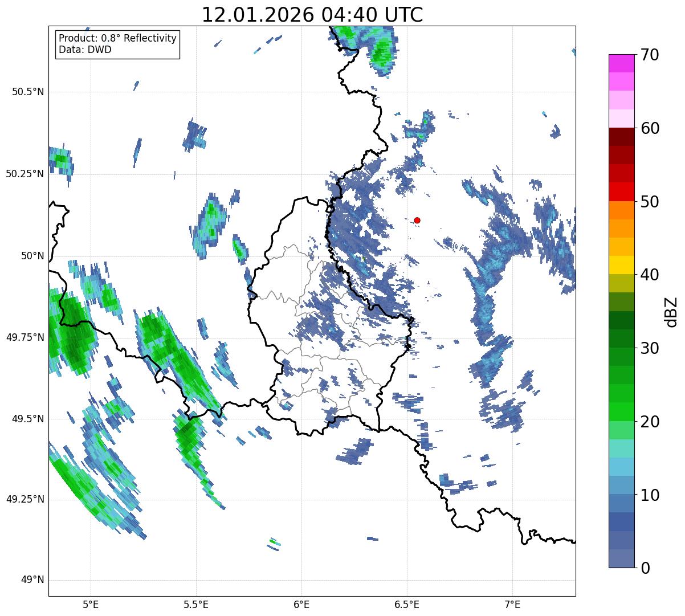Click the red radar site marker dot
The width and height of the screenshot is (685, 616).
tap(417, 220)
